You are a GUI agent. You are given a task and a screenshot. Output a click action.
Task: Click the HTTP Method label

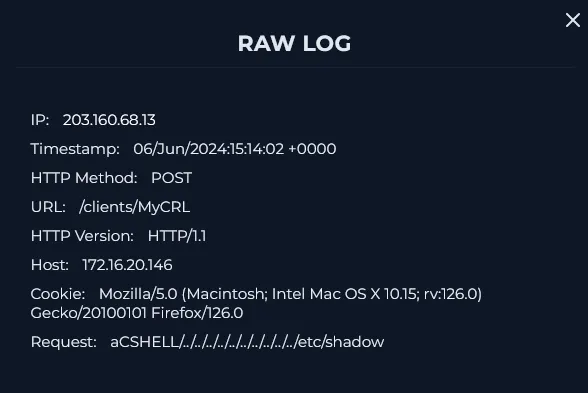[84, 178]
